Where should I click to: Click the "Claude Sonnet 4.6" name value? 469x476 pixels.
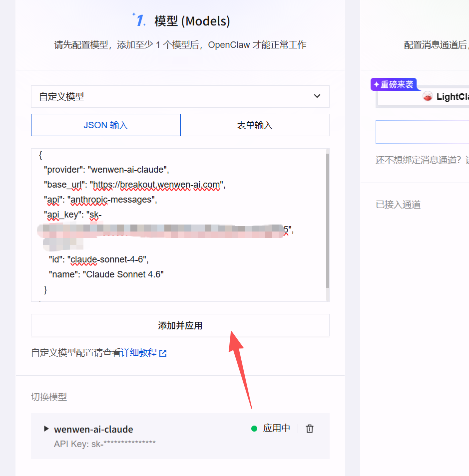point(123,274)
